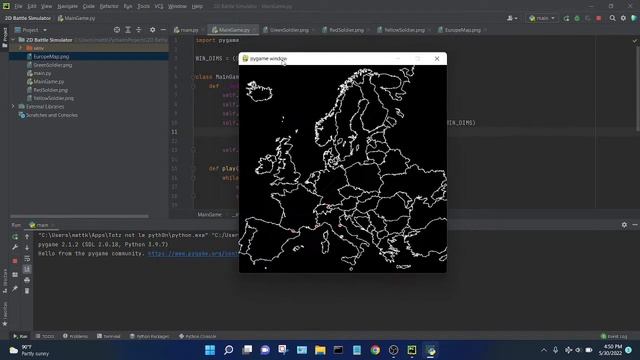
Task: Open the VCS menu
Action: click(159, 6)
